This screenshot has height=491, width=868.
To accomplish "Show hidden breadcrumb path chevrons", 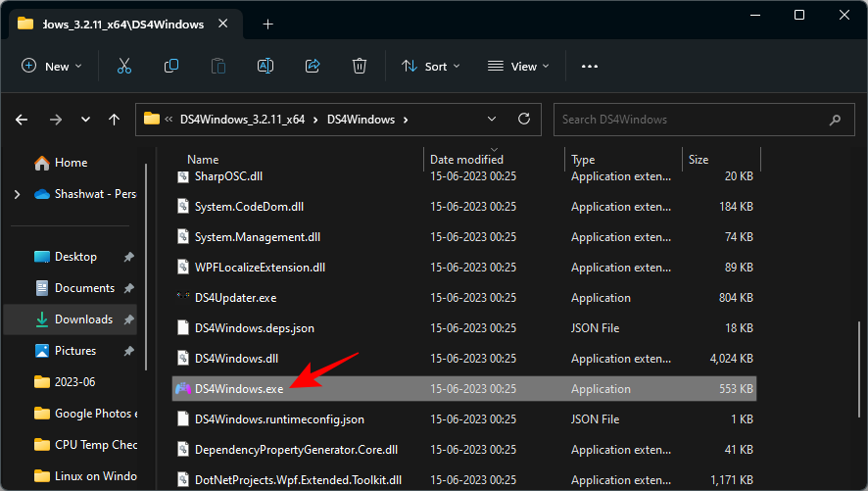I will (x=169, y=120).
